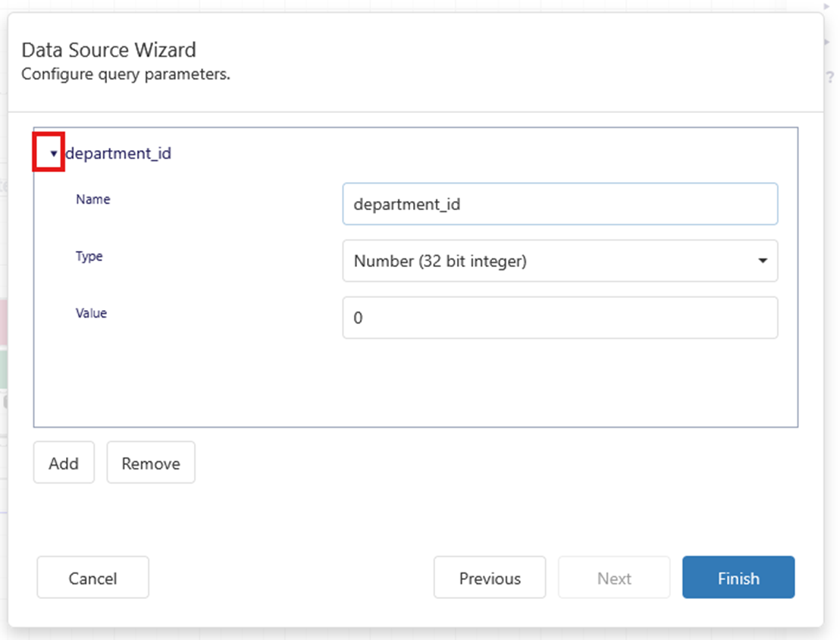Screen dimensions: 840x640
Task: Click the Data Source Wizard title
Action: (108, 50)
